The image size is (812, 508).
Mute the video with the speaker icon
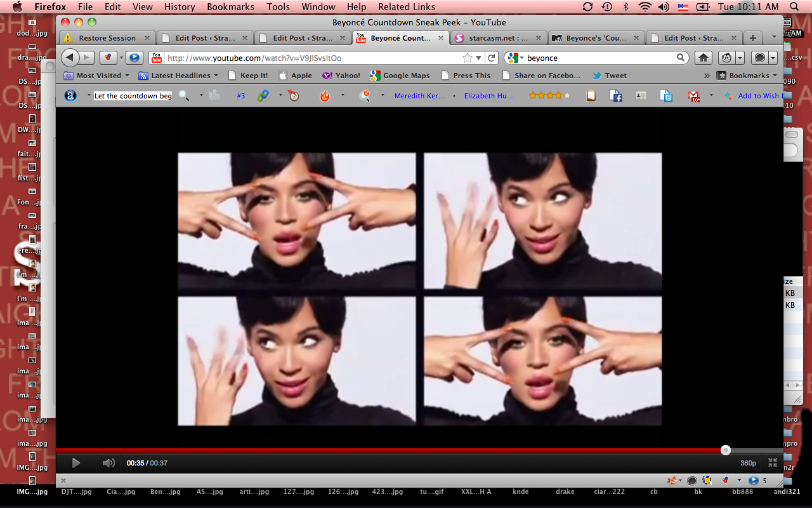point(108,463)
